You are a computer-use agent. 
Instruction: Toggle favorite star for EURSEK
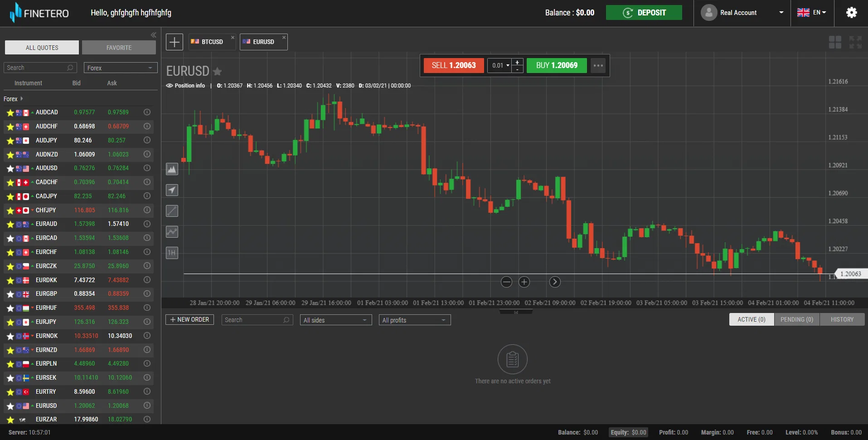tap(10, 378)
